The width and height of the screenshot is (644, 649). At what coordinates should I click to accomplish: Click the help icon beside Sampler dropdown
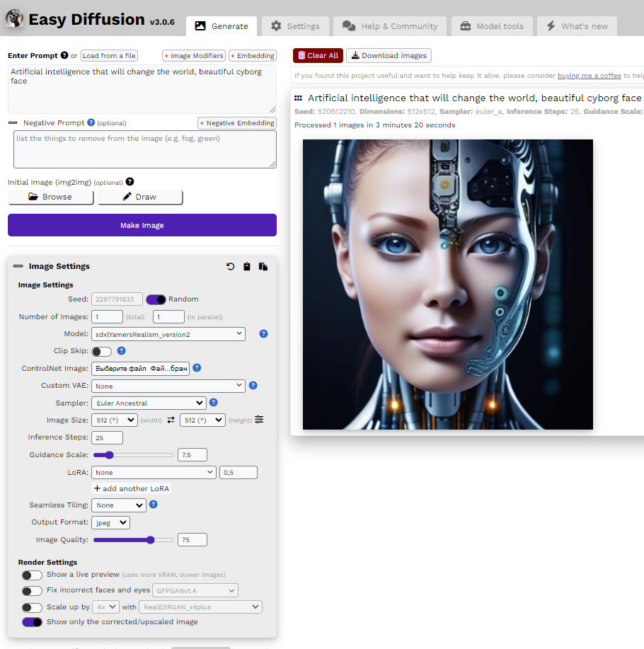pyautogui.click(x=214, y=403)
